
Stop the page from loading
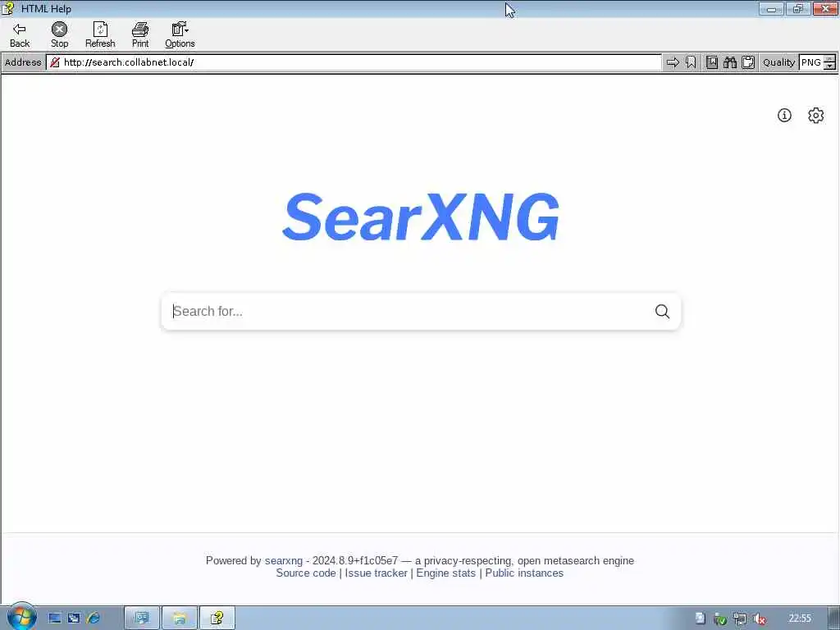pos(59,35)
